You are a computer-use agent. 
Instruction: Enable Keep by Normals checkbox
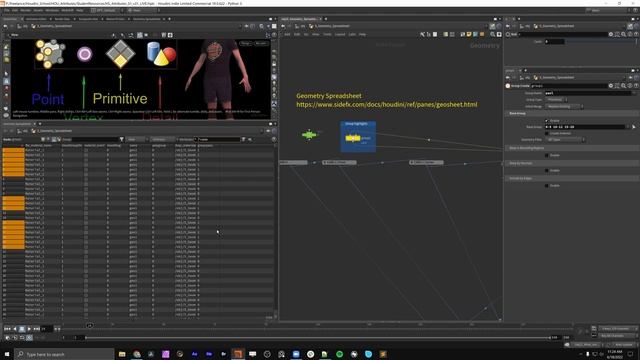click(x=547, y=170)
